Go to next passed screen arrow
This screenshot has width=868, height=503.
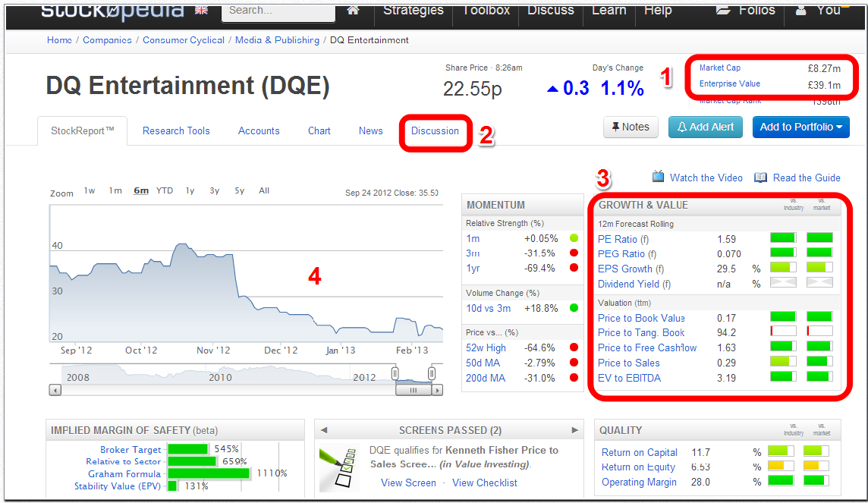(574, 430)
